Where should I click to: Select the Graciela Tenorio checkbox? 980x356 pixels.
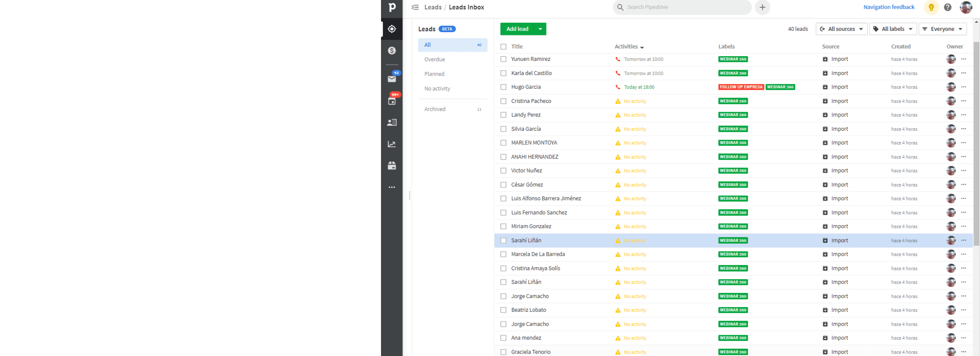pos(503,352)
